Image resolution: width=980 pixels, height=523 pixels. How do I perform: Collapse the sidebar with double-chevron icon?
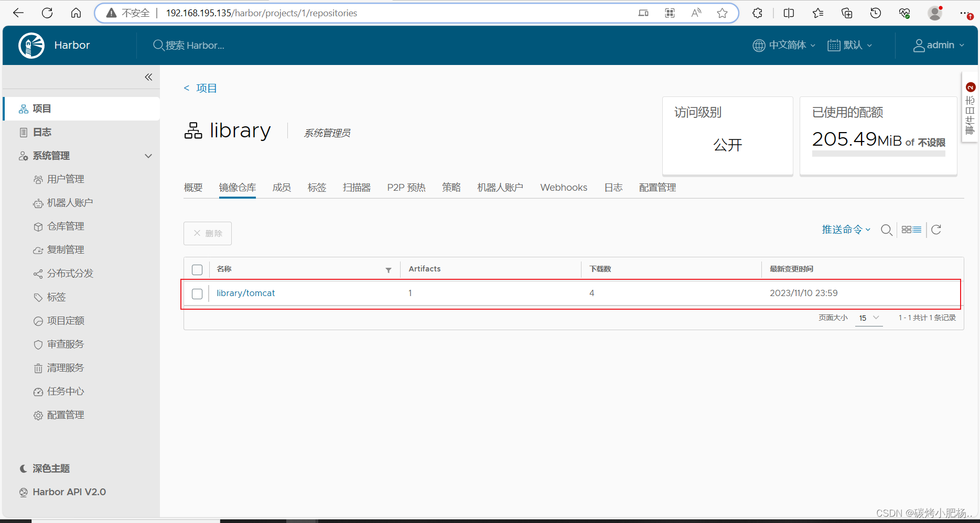pyautogui.click(x=148, y=77)
